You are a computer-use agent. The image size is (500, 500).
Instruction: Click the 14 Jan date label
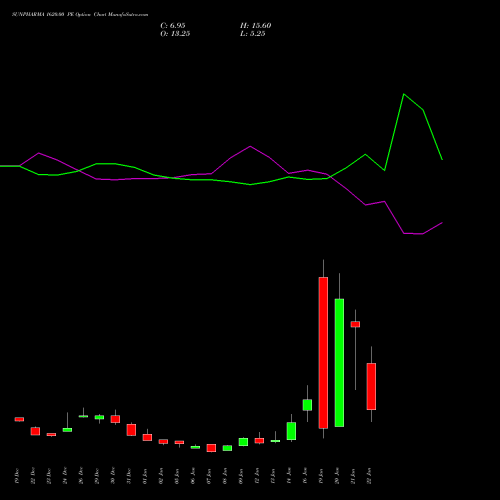coord(289,476)
